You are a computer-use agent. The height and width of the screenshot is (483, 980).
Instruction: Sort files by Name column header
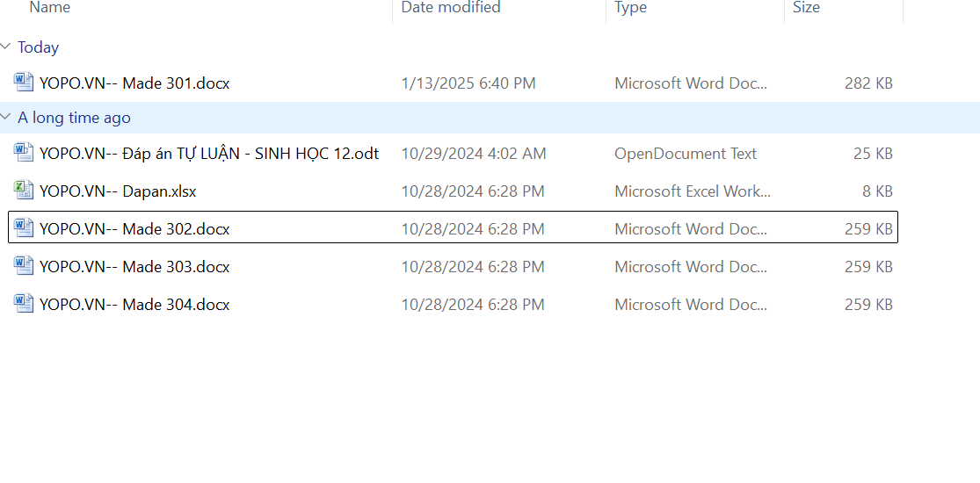50,8
